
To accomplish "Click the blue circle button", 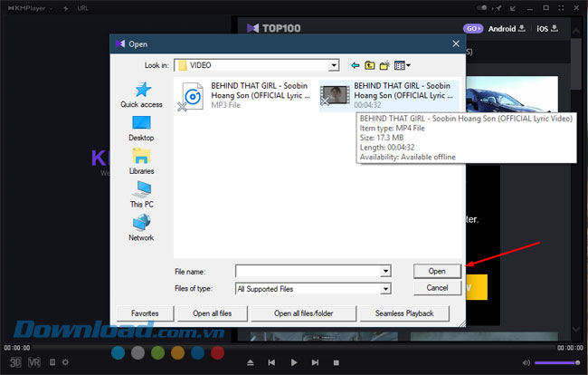I will click(118, 353).
